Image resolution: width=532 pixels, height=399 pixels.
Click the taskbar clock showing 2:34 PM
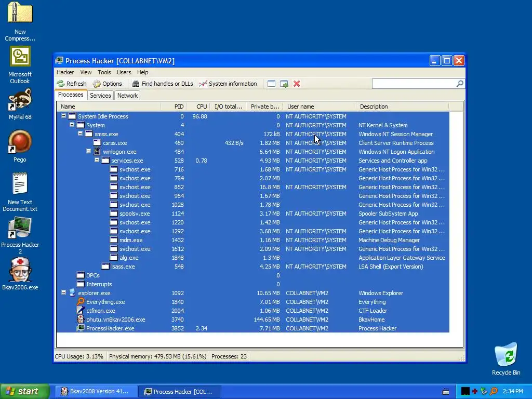point(513,391)
